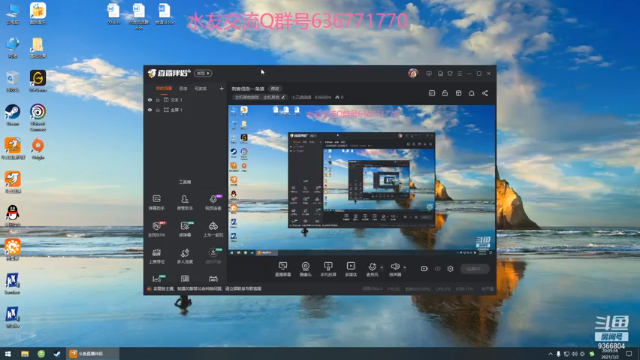Screen dimensions: 640x360
Task: Open the share icon above the preview
Action: pyautogui.click(x=485, y=93)
